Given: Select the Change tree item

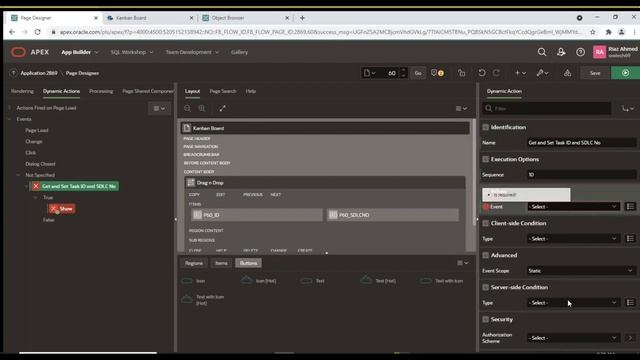Looking at the screenshot, I should [34, 142].
